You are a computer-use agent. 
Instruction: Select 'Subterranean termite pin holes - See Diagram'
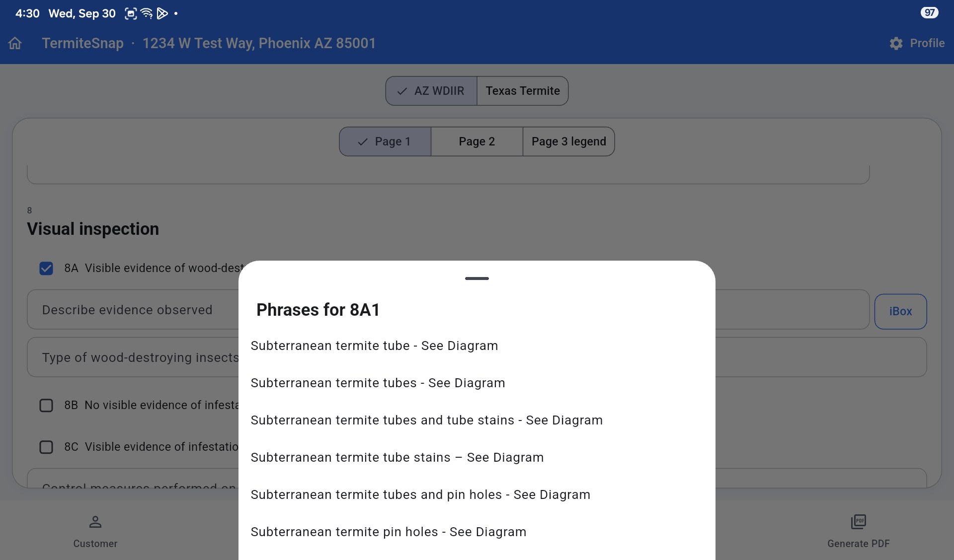click(x=477, y=532)
